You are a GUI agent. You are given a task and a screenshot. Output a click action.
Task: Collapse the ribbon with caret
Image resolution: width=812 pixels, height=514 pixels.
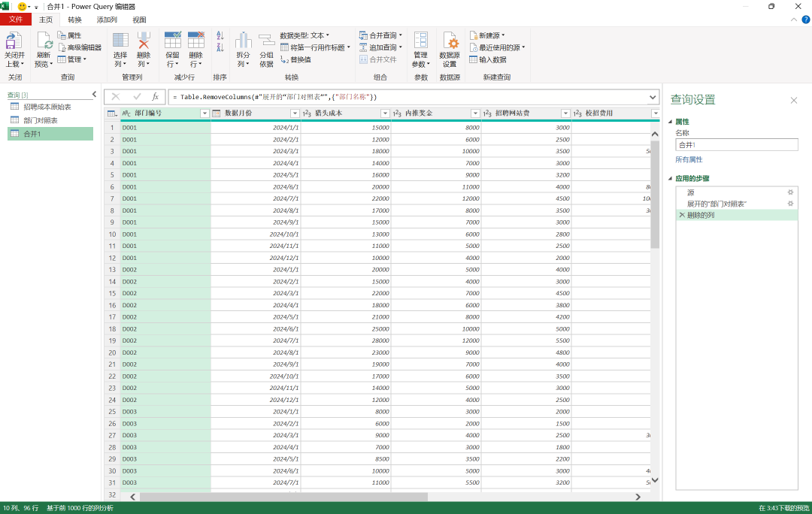(794, 20)
